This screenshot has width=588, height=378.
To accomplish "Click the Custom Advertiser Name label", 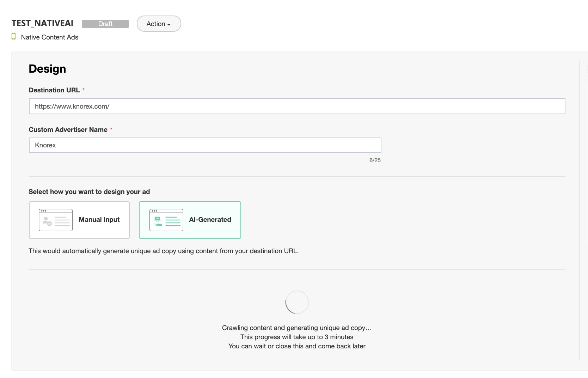I will pyautogui.click(x=68, y=130).
